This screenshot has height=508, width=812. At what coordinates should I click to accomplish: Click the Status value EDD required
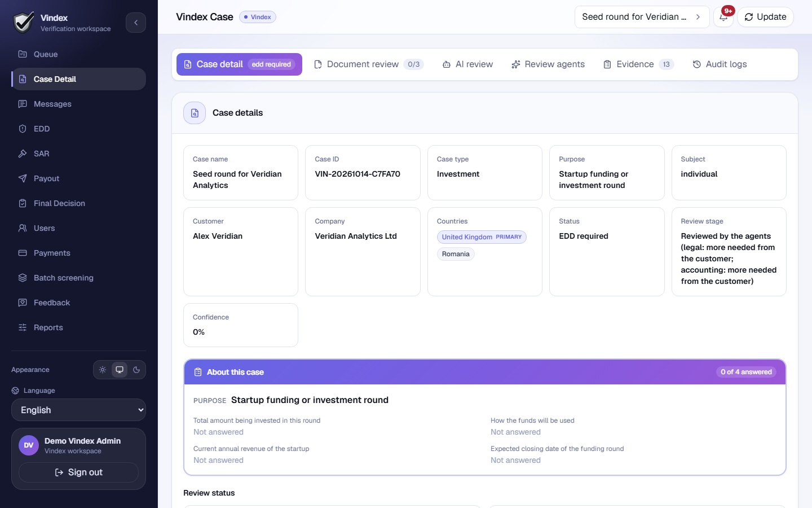click(584, 236)
